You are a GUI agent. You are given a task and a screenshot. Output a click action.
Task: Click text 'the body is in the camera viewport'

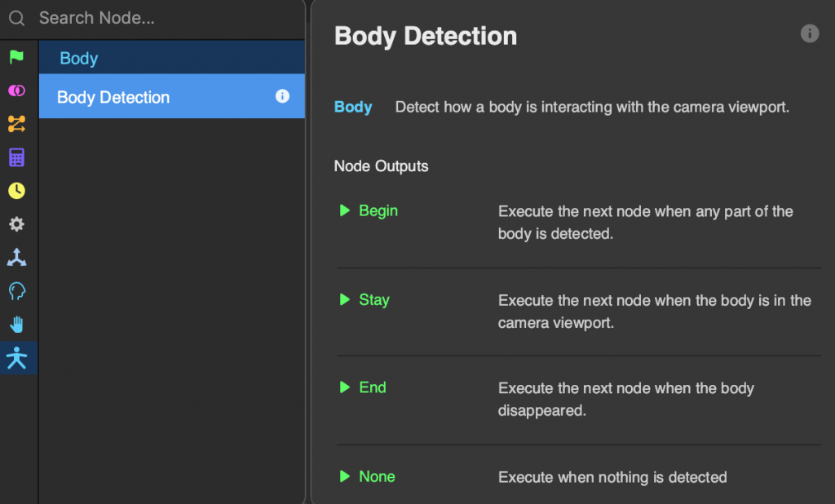click(x=655, y=312)
